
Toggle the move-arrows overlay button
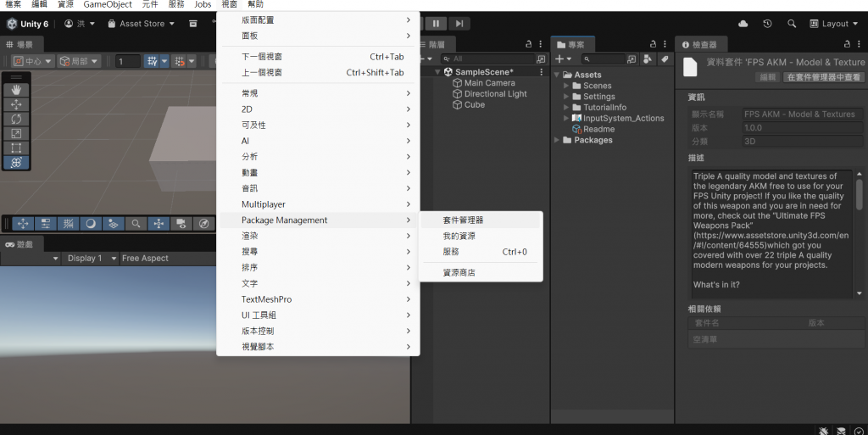pos(23,224)
